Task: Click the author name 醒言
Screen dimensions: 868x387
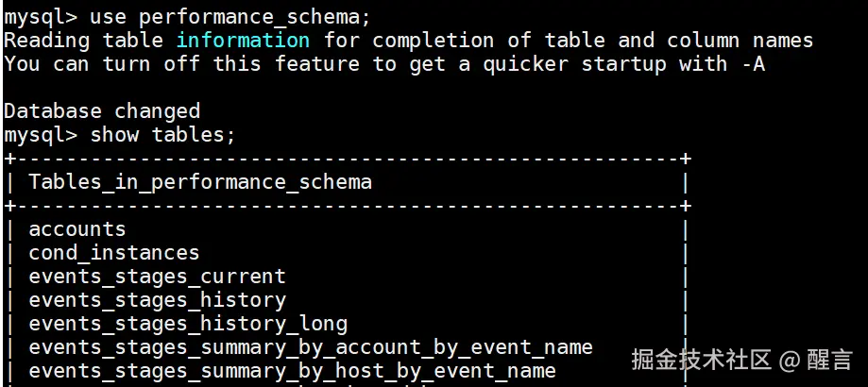Action: (831, 360)
